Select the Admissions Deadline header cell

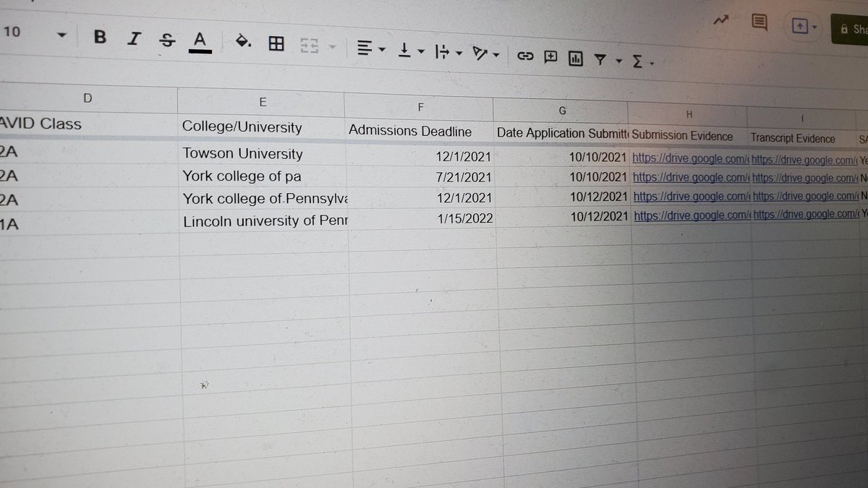coord(421,132)
